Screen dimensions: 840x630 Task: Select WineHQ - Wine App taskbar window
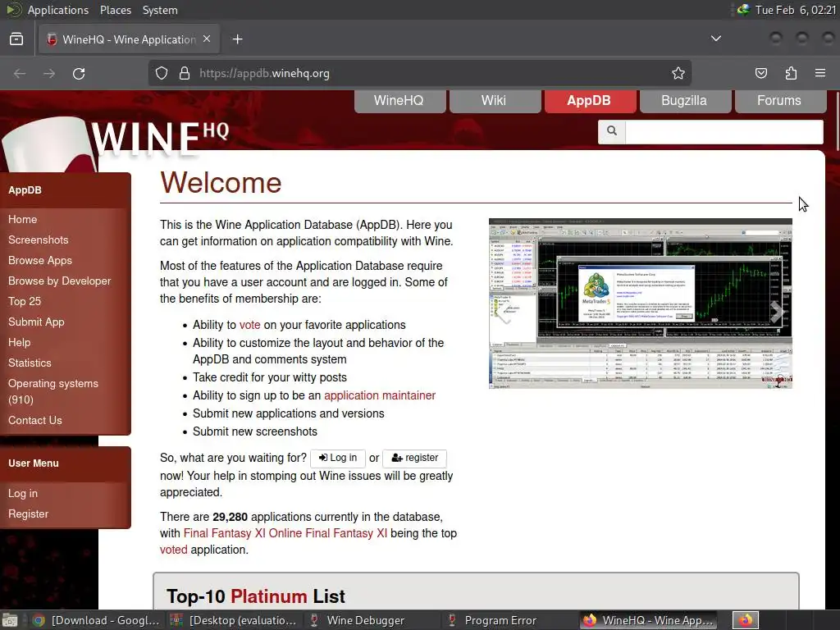(x=648, y=620)
